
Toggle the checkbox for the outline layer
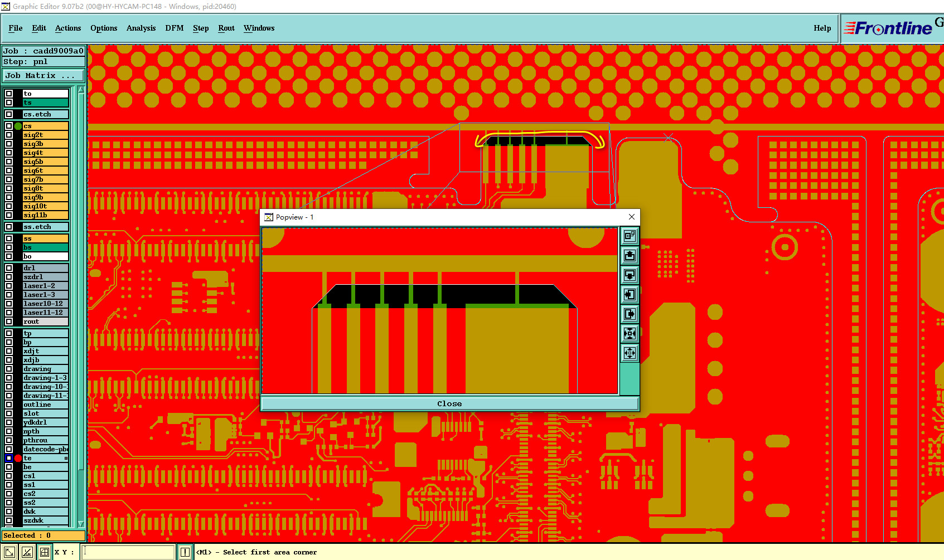click(9, 405)
